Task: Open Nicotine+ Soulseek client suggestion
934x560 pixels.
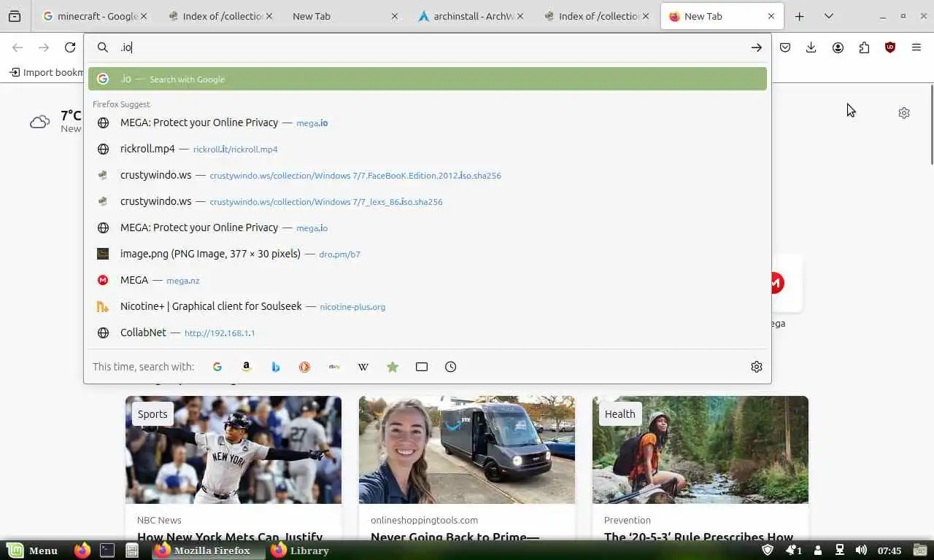Action: tap(428, 306)
